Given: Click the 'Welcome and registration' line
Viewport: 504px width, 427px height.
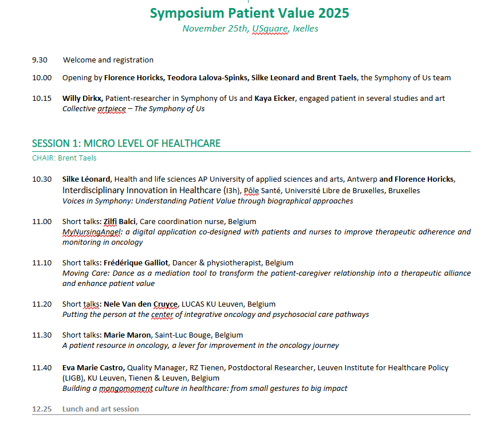Looking at the screenshot, I should 108,60.
